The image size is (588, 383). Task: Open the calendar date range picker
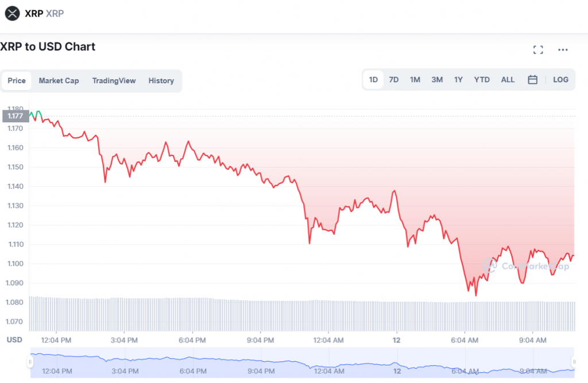[x=532, y=80]
